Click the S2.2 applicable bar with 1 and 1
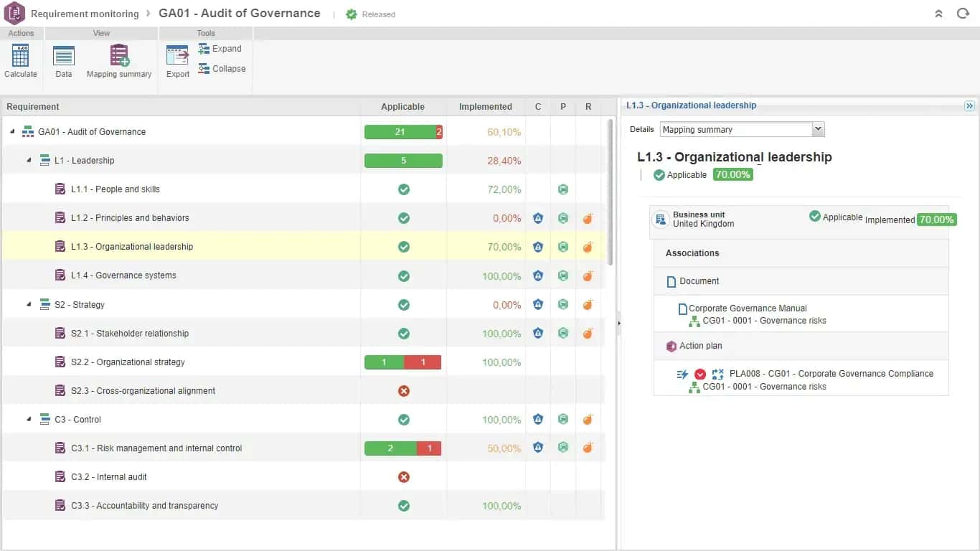Viewport: 980px width, 551px height. (403, 362)
